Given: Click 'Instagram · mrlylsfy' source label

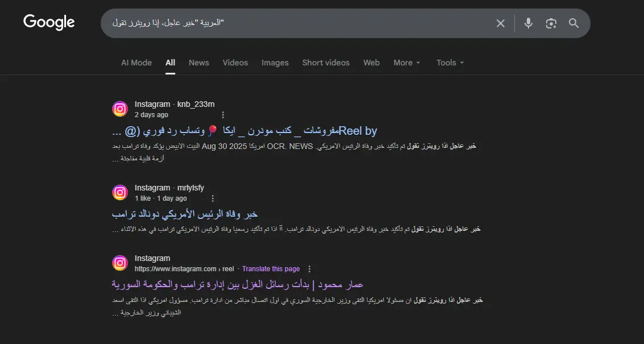Looking at the screenshot, I should pos(169,188).
